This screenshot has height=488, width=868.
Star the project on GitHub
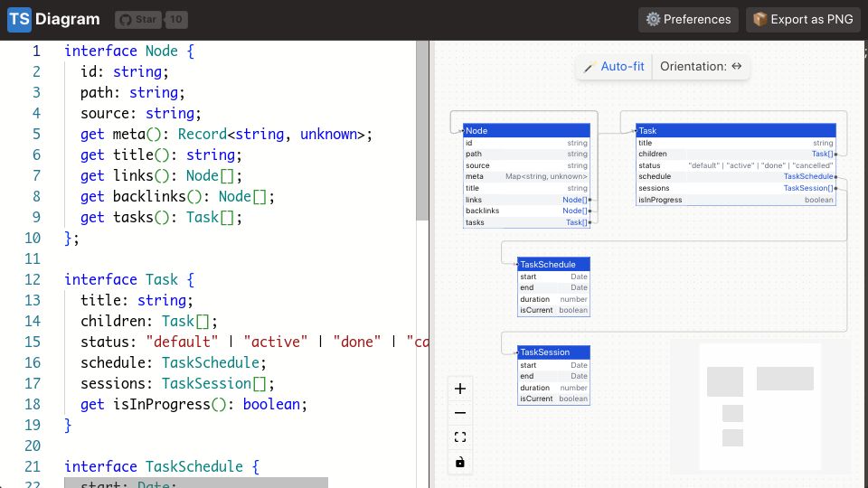(138, 20)
